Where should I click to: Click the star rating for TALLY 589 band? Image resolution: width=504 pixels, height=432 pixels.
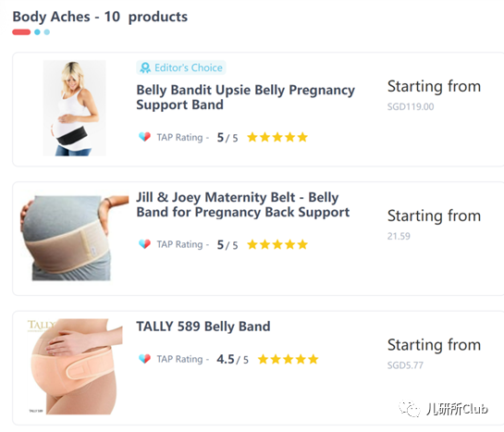pos(288,359)
